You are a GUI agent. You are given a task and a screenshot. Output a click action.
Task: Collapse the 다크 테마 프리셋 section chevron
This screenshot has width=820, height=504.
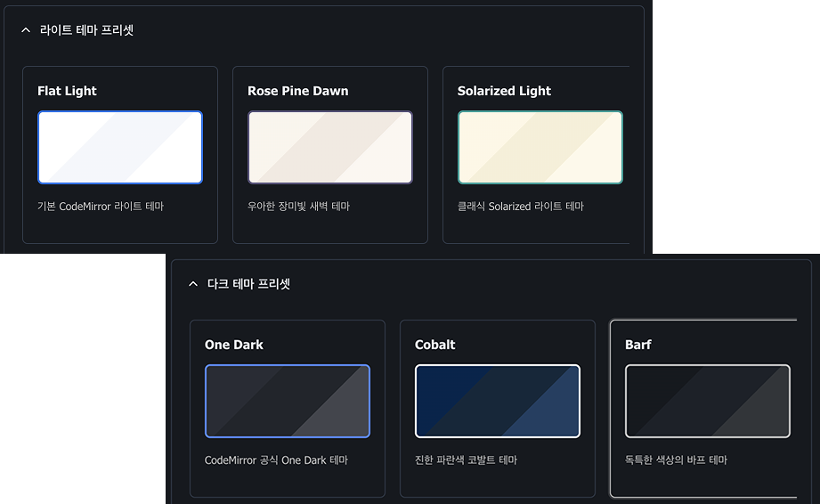click(193, 284)
